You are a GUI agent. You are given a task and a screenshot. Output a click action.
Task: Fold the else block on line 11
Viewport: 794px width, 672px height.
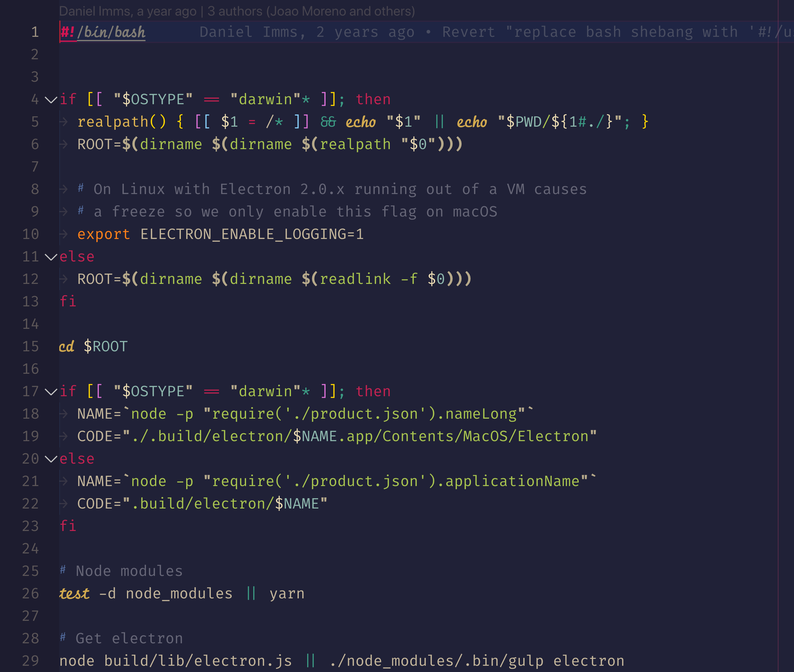pos(51,257)
